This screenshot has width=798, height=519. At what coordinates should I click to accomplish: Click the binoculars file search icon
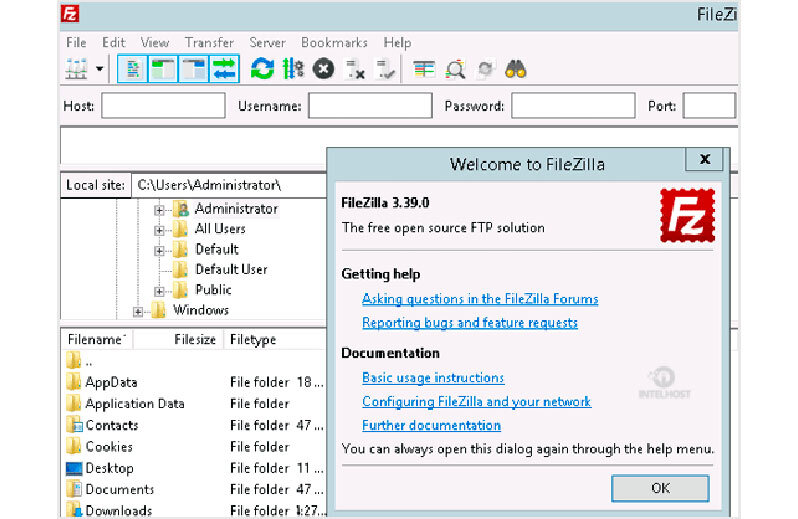pos(516,69)
